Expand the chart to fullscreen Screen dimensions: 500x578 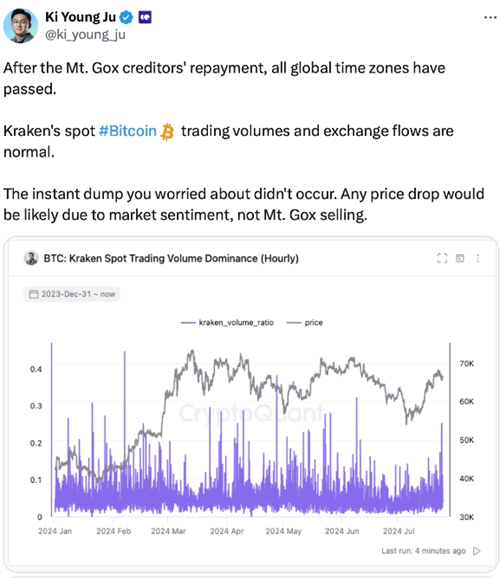coord(442,258)
